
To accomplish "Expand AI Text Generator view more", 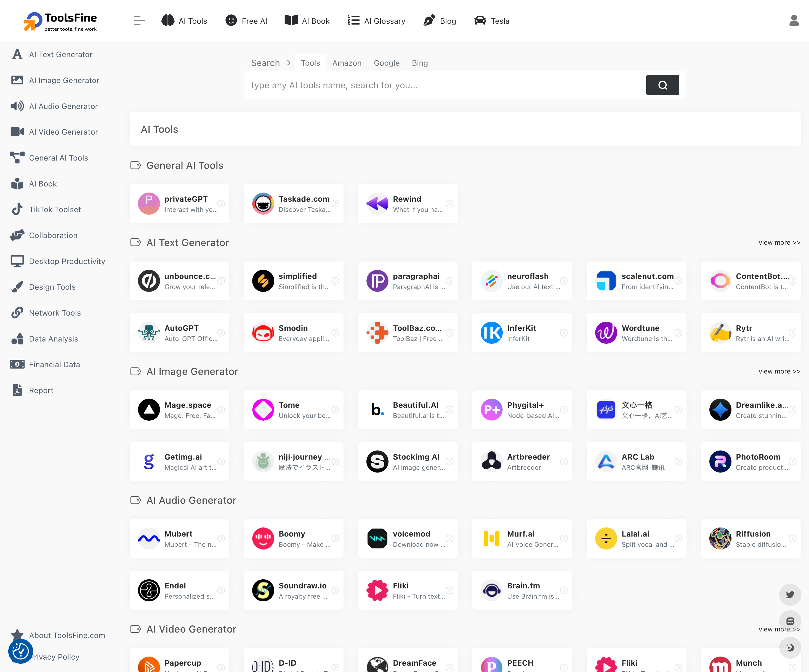I will tap(779, 242).
